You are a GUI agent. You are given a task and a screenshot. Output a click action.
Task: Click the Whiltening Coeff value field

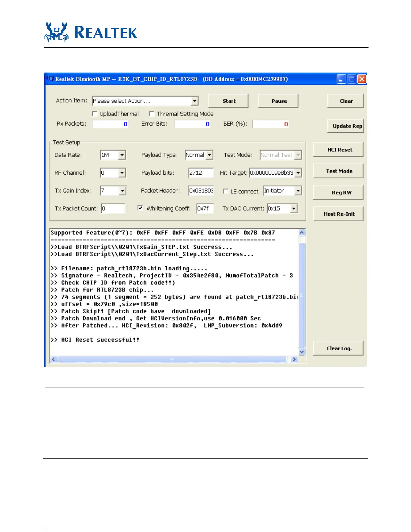click(x=205, y=209)
